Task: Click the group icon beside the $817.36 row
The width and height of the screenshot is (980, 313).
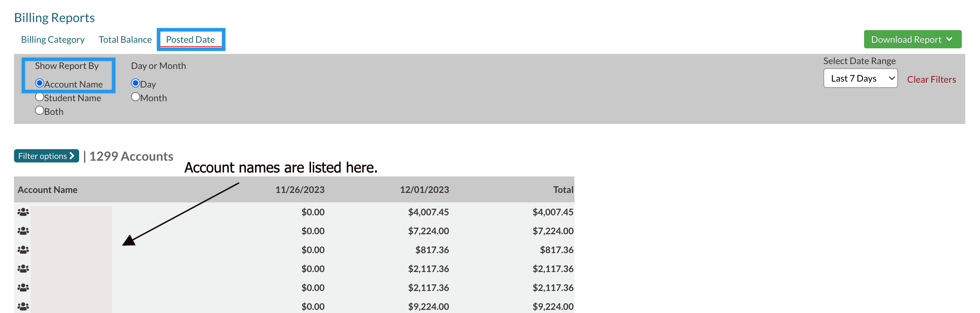Action: tap(23, 250)
